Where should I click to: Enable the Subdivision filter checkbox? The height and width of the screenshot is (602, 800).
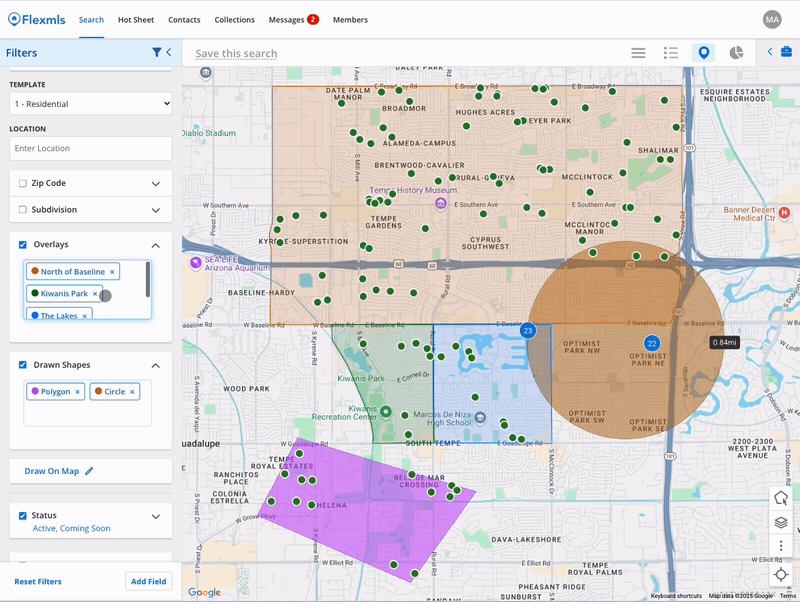pos(23,210)
